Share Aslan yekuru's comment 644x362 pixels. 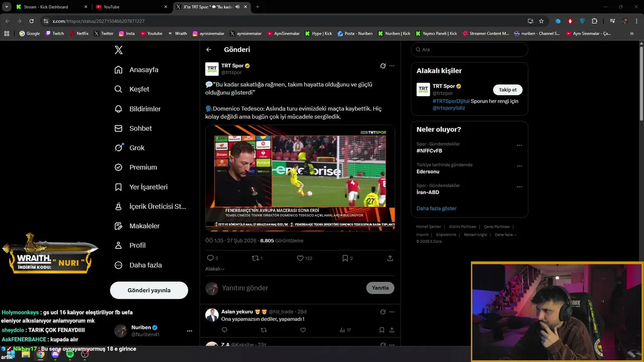pos(392,330)
